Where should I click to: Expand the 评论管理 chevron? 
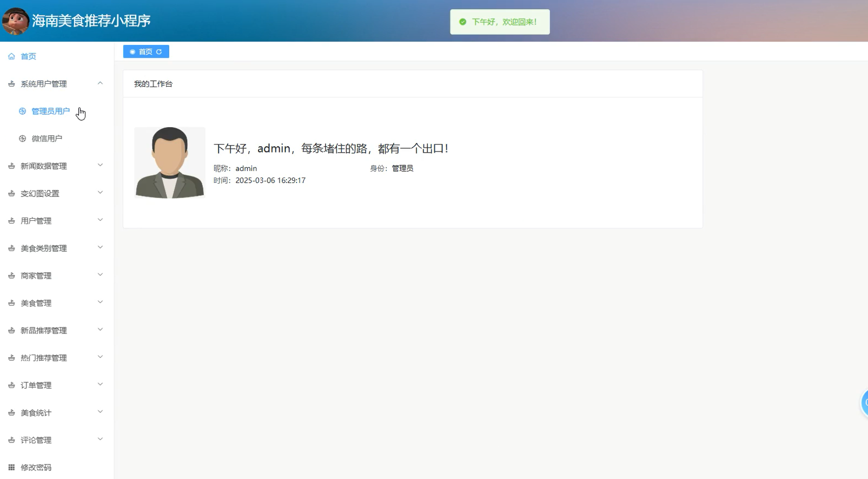pos(100,439)
